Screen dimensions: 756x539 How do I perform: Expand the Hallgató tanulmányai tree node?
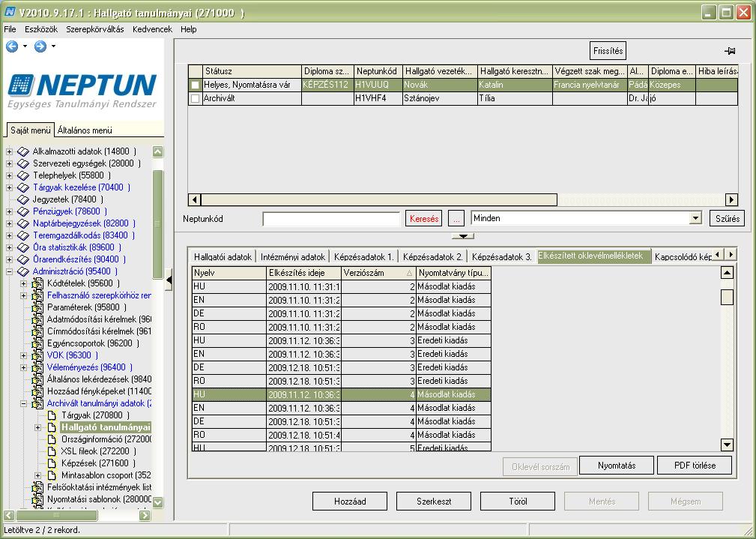click(38, 427)
